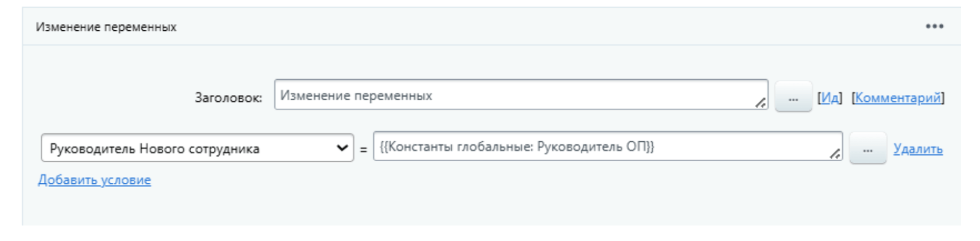Click the Ид link

point(829,98)
